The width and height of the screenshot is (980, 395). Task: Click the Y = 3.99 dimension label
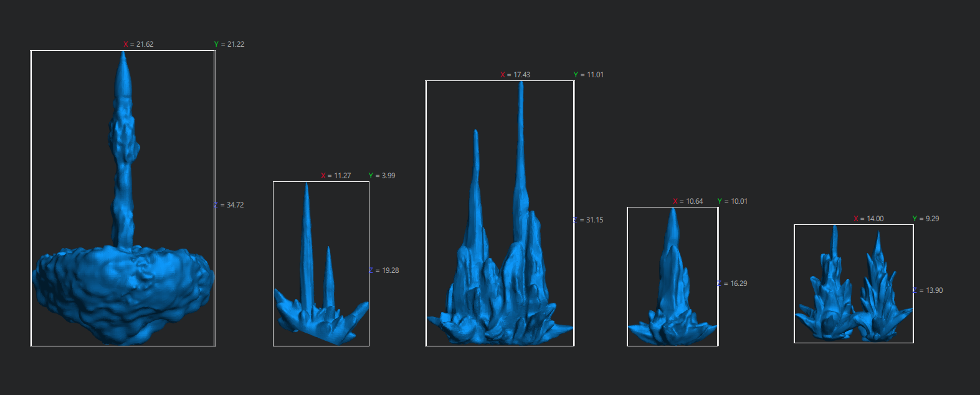click(382, 176)
